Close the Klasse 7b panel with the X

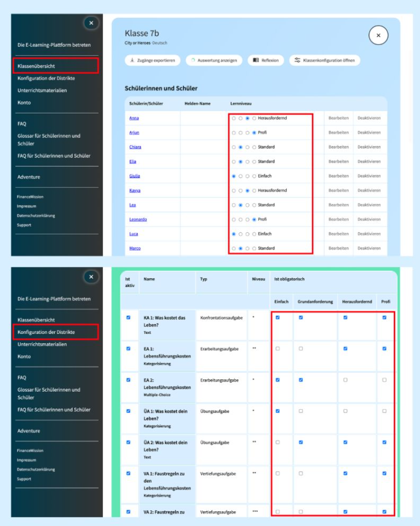click(x=378, y=35)
